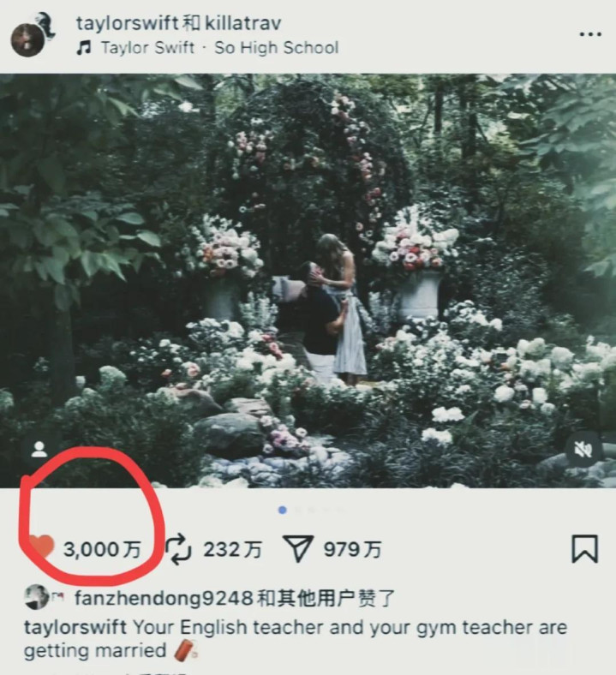This screenshot has height=675, width=616.
Task: Show tagged people via person icon
Action: 39,450
